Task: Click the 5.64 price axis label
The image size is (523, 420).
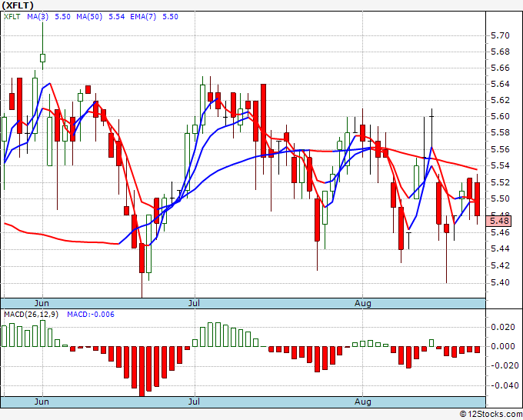Action: click(501, 84)
